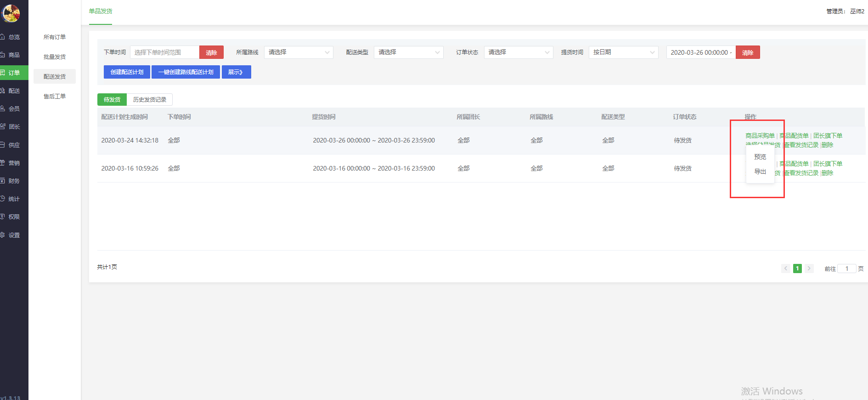Open the 提货时间 按日期 dropdown
This screenshot has height=400, width=868.
623,52
